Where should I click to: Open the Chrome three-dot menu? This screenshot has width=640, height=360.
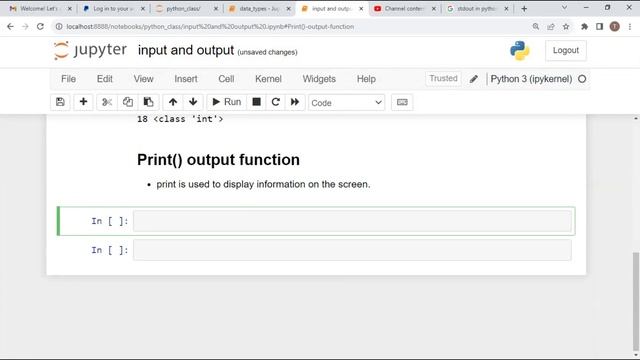pos(630,27)
